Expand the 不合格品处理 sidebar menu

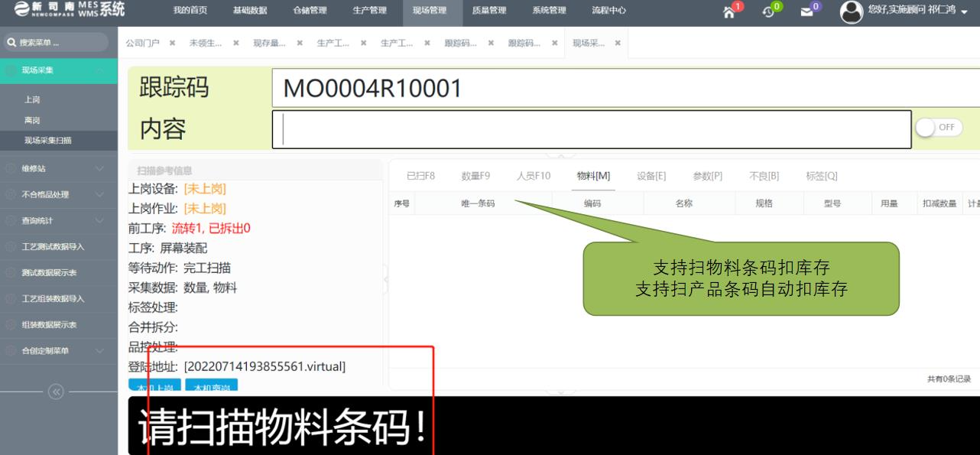tap(58, 194)
